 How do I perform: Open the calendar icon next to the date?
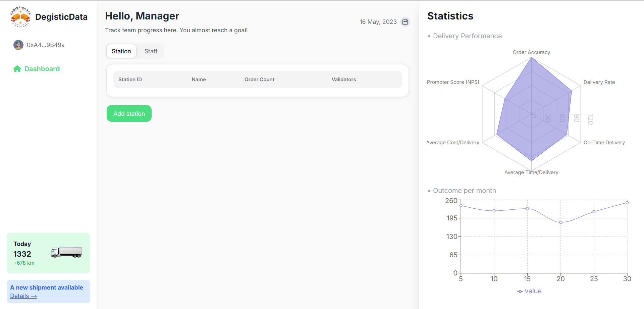[405, 21]
